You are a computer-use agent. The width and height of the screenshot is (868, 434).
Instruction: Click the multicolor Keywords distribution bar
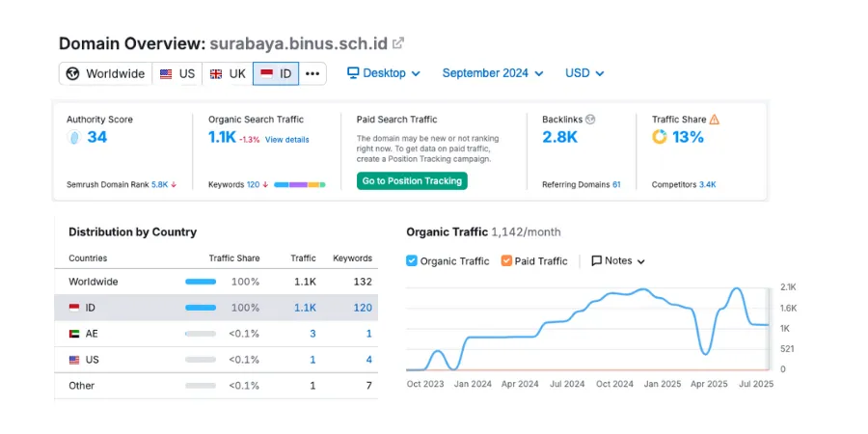(299, 184)
